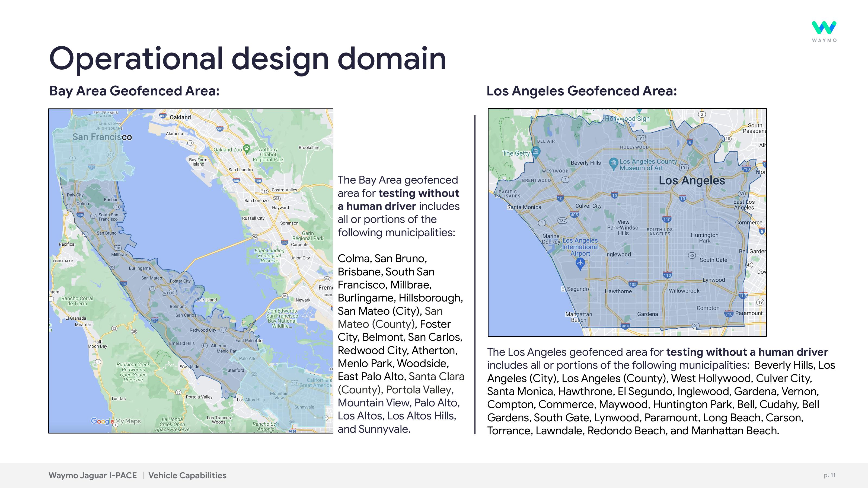Click the 'San Leandro' map label

(241, 170)
